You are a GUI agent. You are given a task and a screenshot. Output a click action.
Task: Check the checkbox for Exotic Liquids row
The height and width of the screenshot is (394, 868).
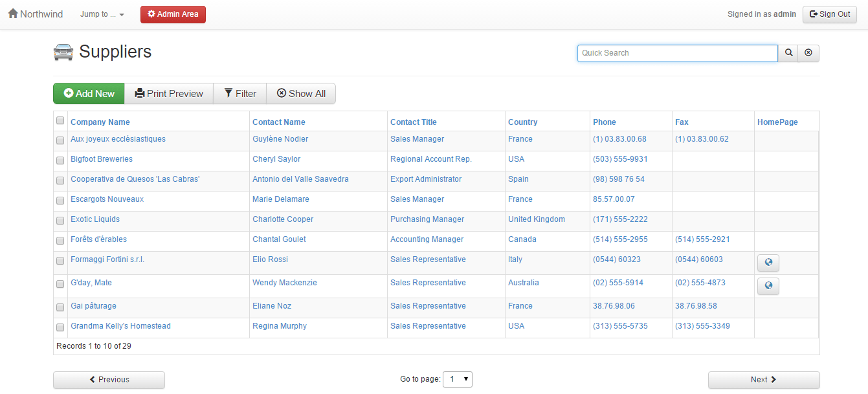point(60,221)
